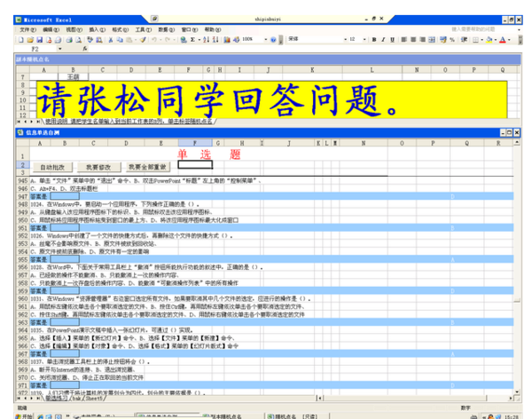
Task: Click the answer input cell in row 947
Action: (65, 196)
